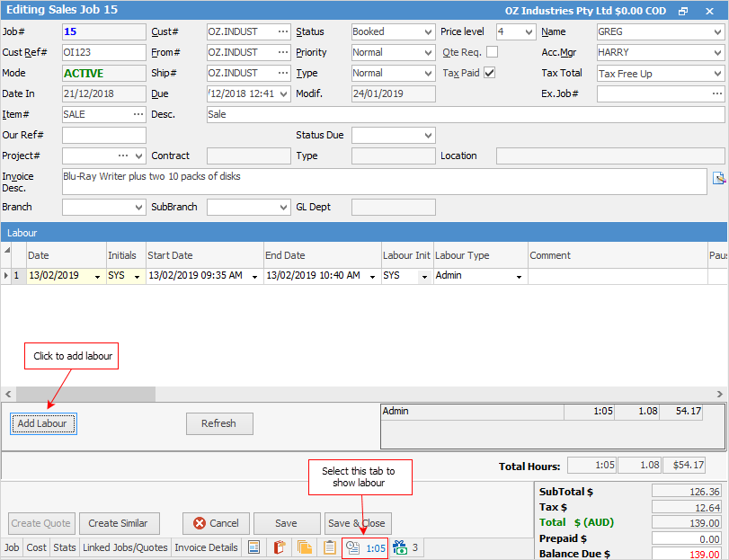Switch to the Invoice Details tab

(206, 547)
